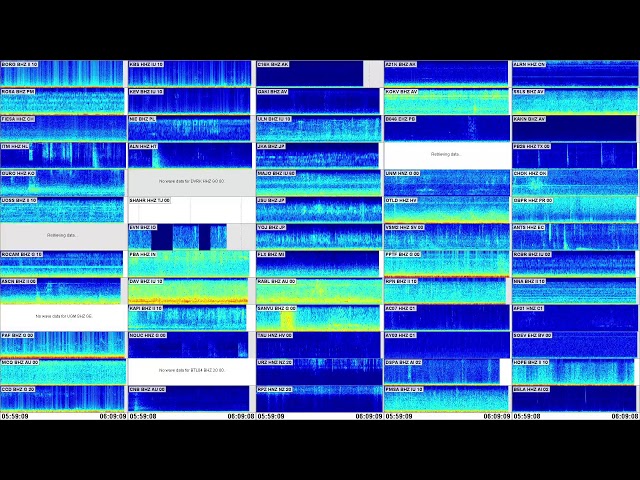Select the KAPI BHZ II 10 spectrogram
The image size is (640, 480).
click(x=187, y=318)
